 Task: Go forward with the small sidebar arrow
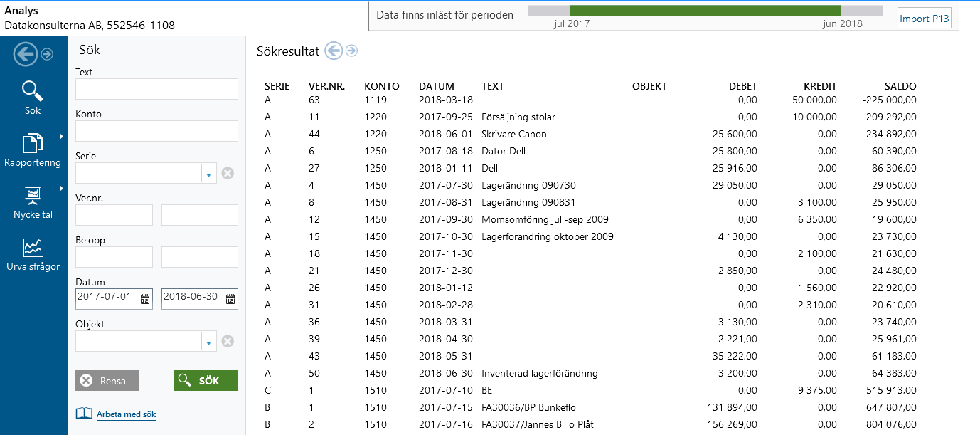pos(47,54)
